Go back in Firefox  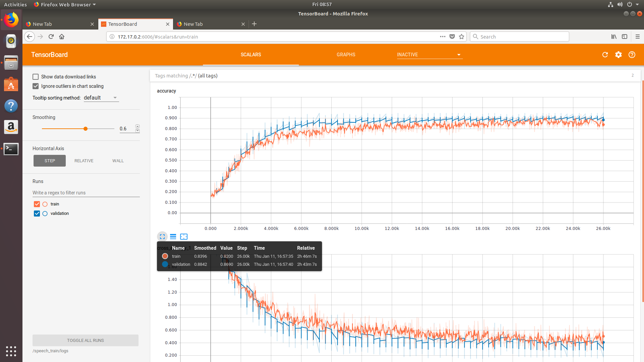[x=30, y=37]
